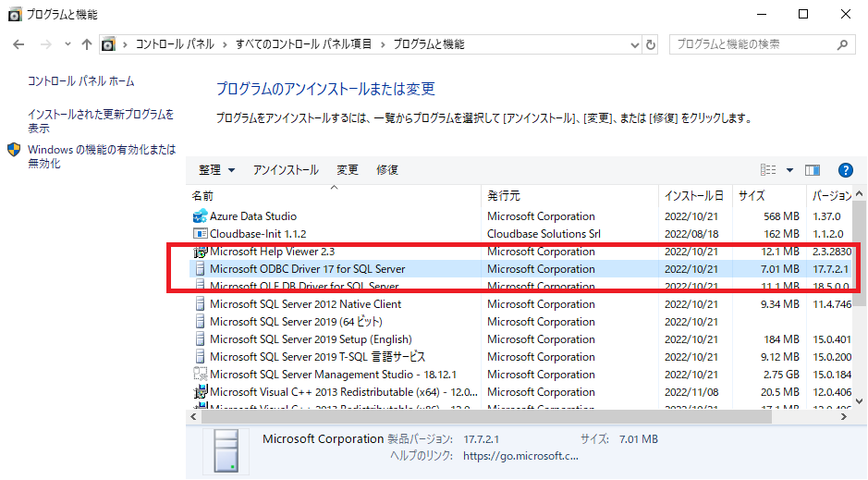This screenshot has width=868, height=480.
Task: Open コントロール パネル ホーム link
Action: click(x=80, y=81)
